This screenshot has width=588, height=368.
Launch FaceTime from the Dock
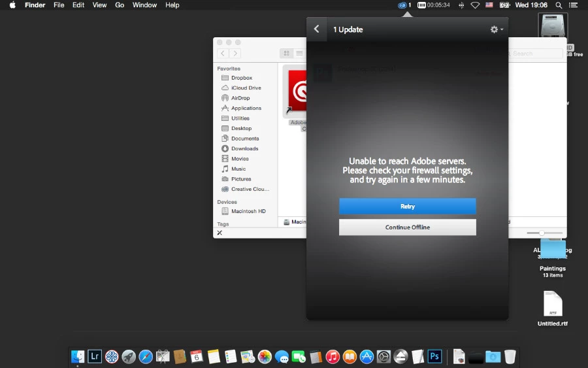(x=299, y=356)
